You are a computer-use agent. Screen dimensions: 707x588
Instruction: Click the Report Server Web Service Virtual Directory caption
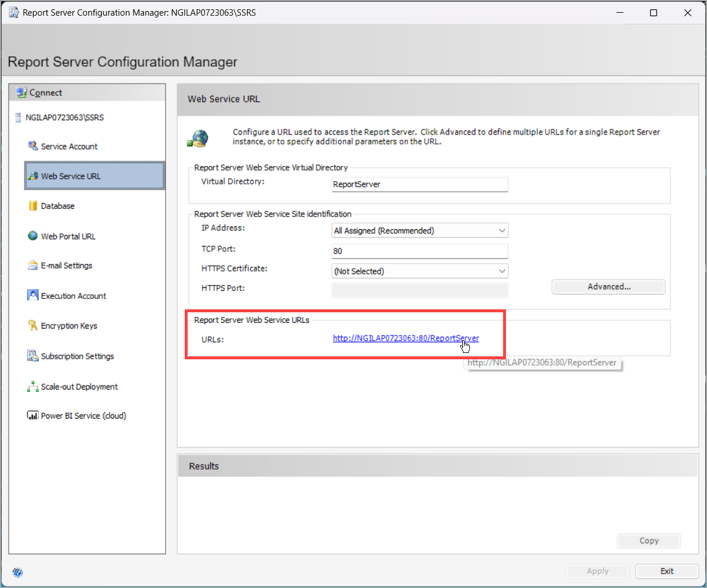(271, 168)
